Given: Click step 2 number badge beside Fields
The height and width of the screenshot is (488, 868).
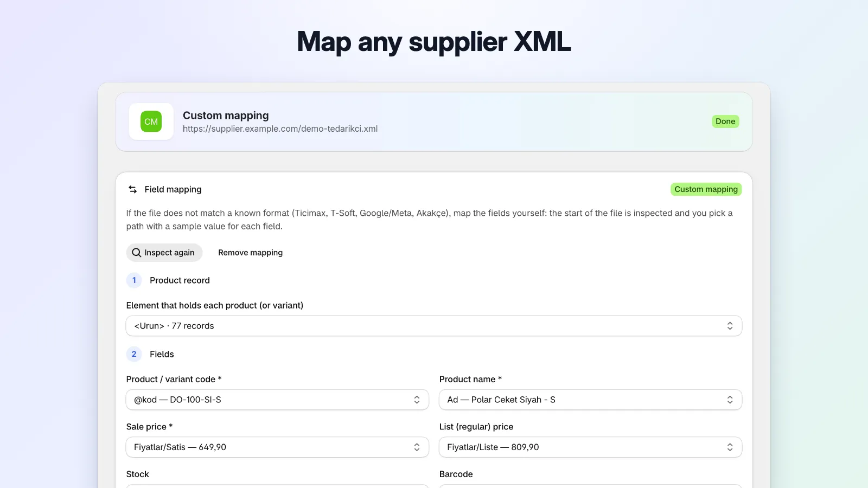Looking at the screenshot, I should [x=134, y=354].
